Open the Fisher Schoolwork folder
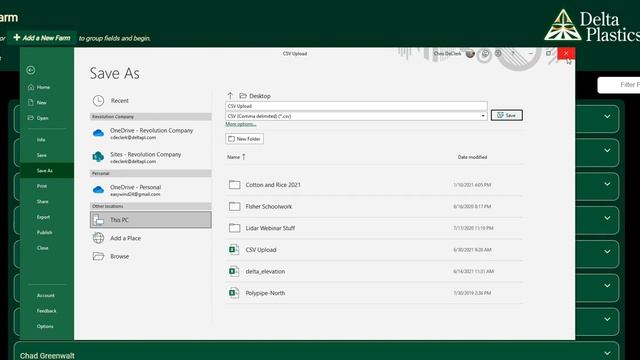Viewport: 640px width, 360px height. pos(374,207)
